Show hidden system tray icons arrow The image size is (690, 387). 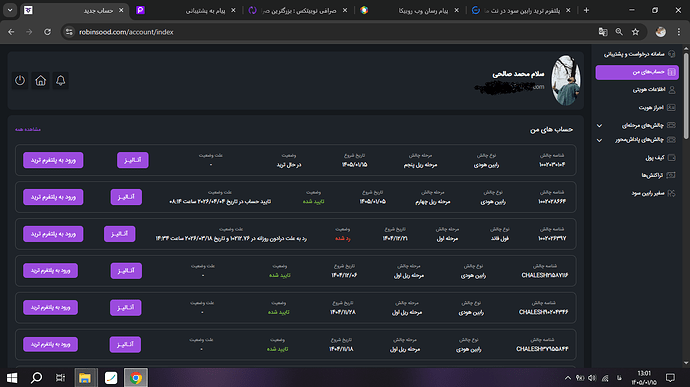point(568,378)
